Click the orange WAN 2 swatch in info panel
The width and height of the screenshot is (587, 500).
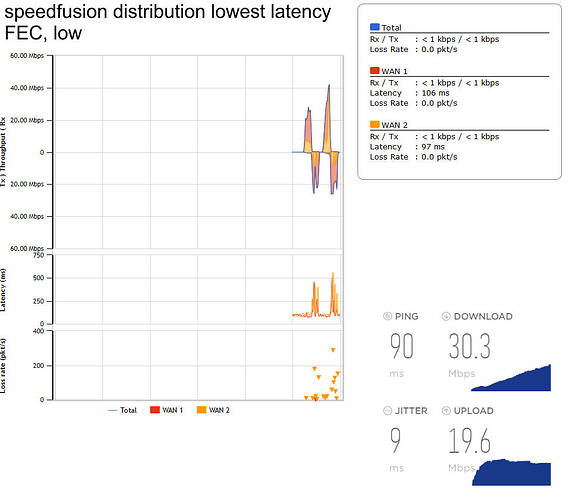pyautogui.click(x=375, y=124)
